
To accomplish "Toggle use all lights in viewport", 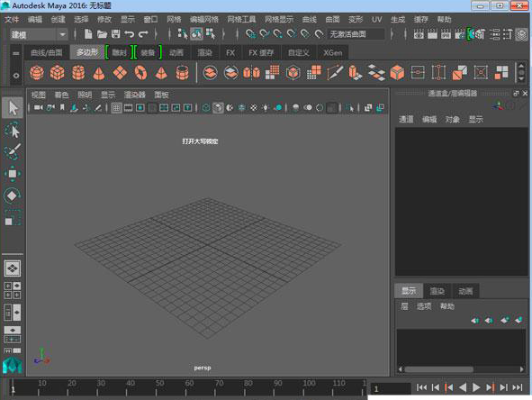I will click(266, 108).
